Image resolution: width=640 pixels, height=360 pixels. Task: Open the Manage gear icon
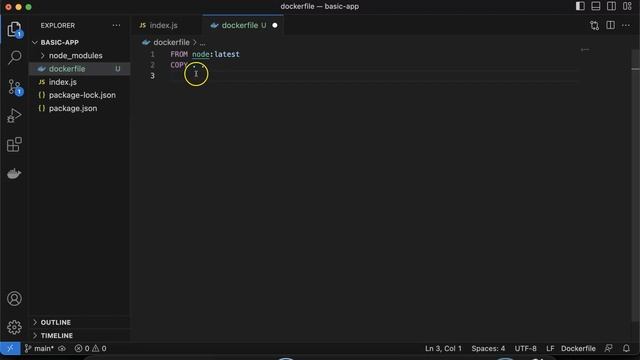[x=14, y=327]
